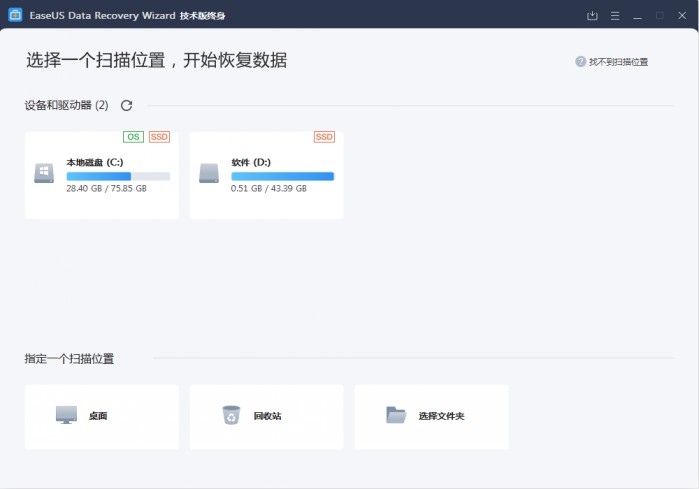Minimize the EaseUS window
This screenshot has width=699, height=489.
coord(637,16)
